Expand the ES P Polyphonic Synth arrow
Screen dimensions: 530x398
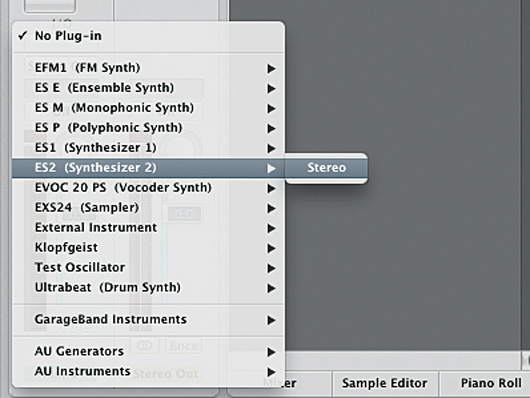pos(271,128)
